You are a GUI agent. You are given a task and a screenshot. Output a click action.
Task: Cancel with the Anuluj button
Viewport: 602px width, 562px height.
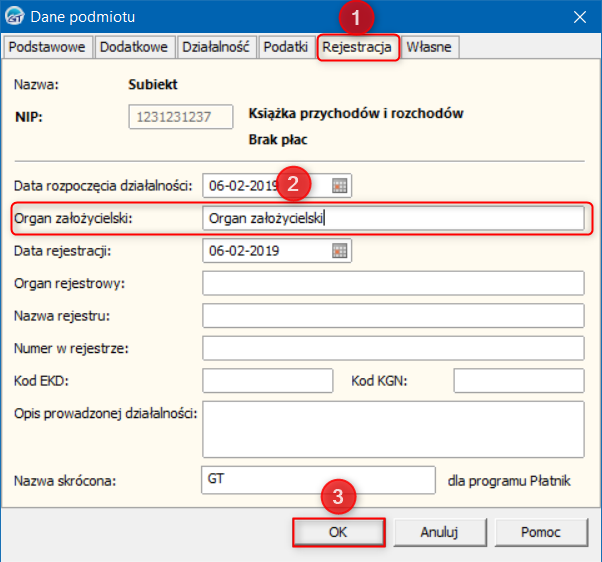click(440, 532)
